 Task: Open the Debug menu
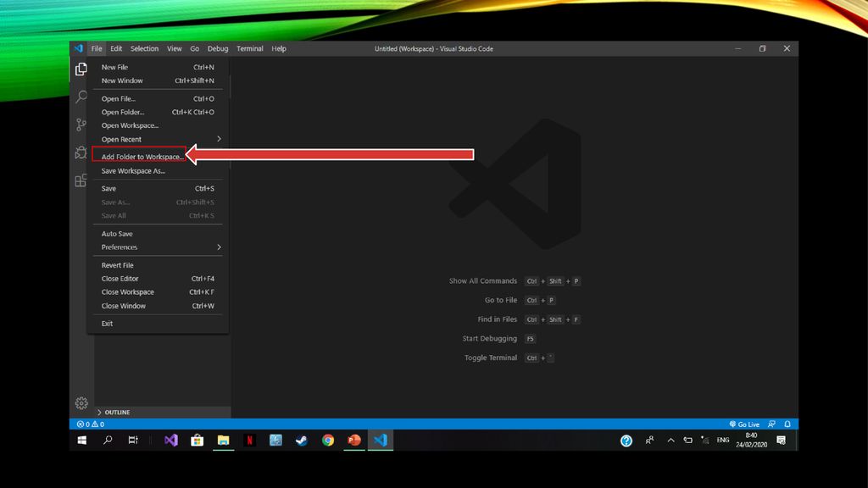(218, 48)
